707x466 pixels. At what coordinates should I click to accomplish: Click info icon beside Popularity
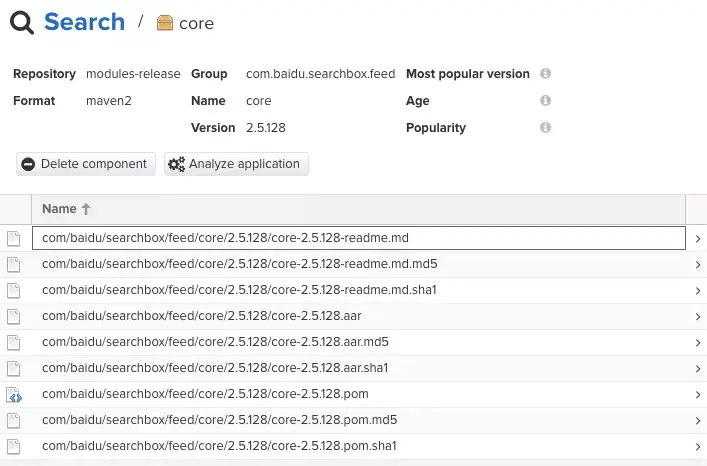coord(545,128)
